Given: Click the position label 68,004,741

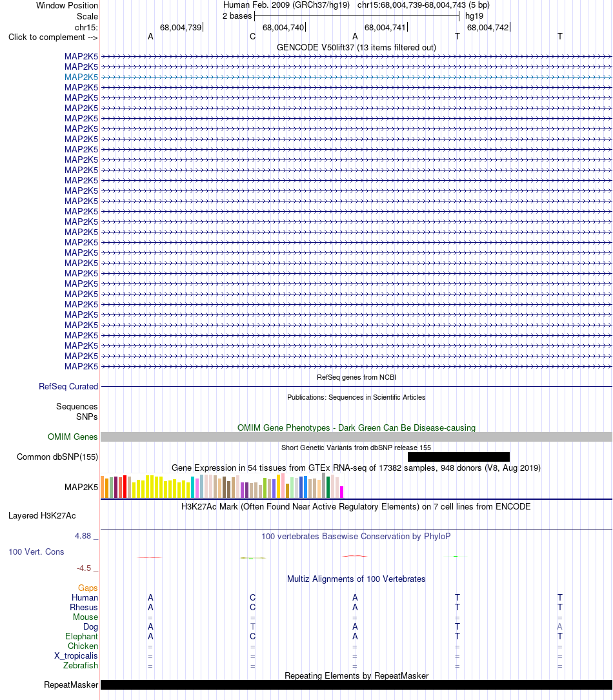Looking at the screenshot, I should pos(385,28).
